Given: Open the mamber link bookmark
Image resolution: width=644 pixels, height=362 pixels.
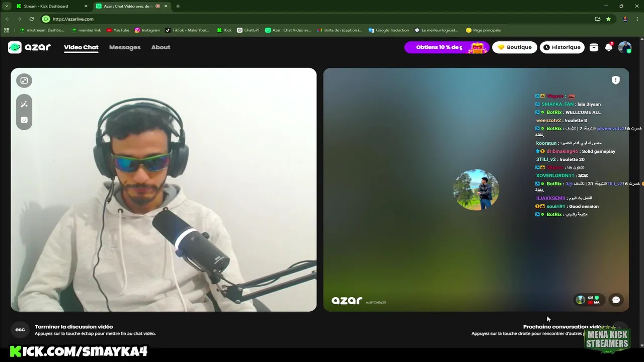Looking at the screenshot, I should click(x=86, y=30).
